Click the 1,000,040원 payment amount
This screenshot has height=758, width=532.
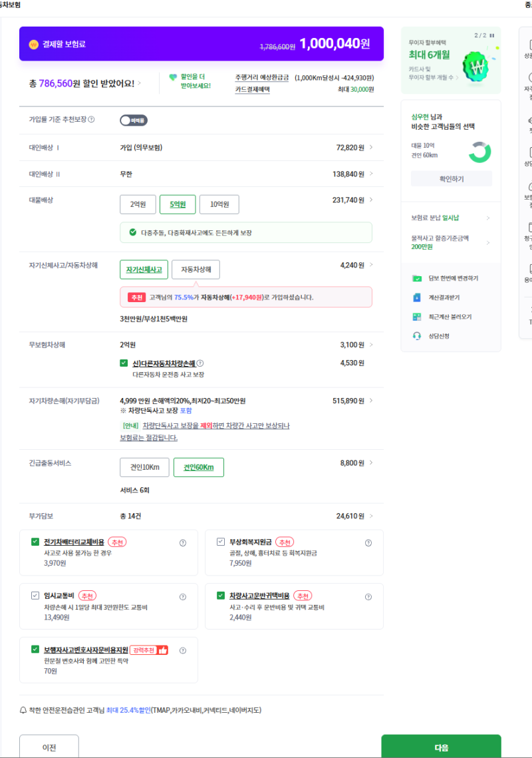[335, 44]
